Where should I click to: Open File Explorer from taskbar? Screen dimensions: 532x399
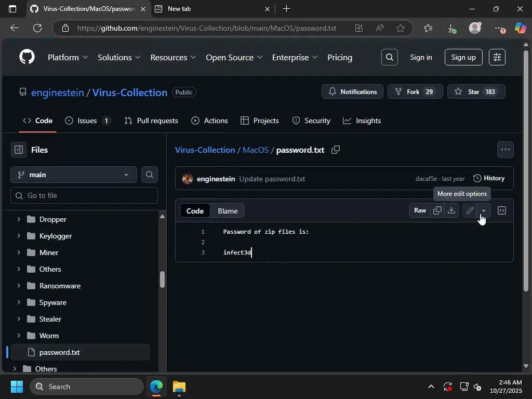[x=179, y=387]
